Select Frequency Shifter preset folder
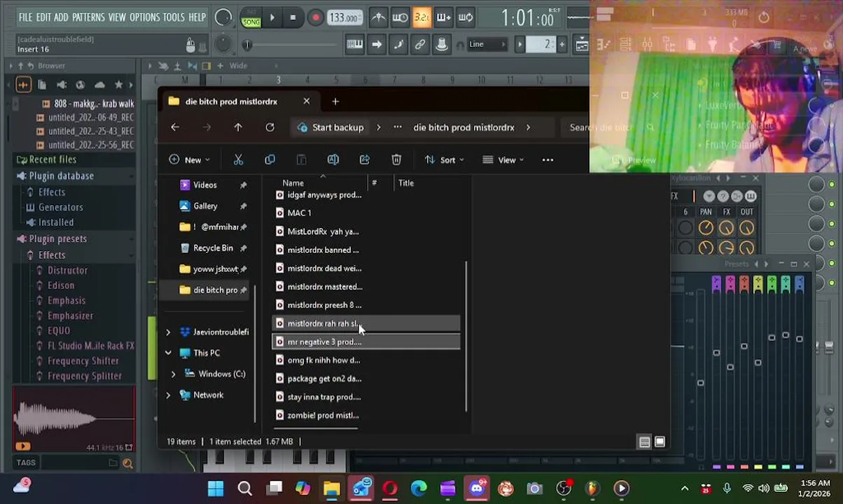Viewport: 843px width, 504px height. tap(83, 361)
